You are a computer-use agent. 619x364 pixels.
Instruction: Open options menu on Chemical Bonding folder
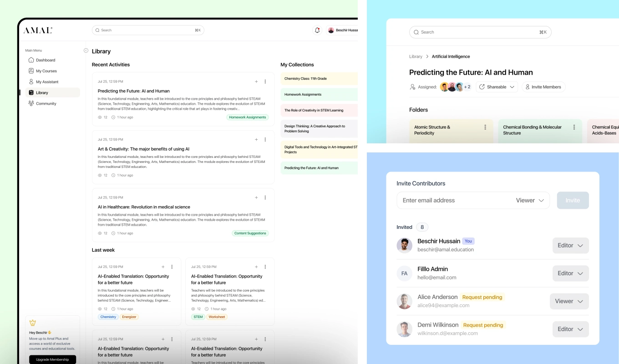point(574,127)
